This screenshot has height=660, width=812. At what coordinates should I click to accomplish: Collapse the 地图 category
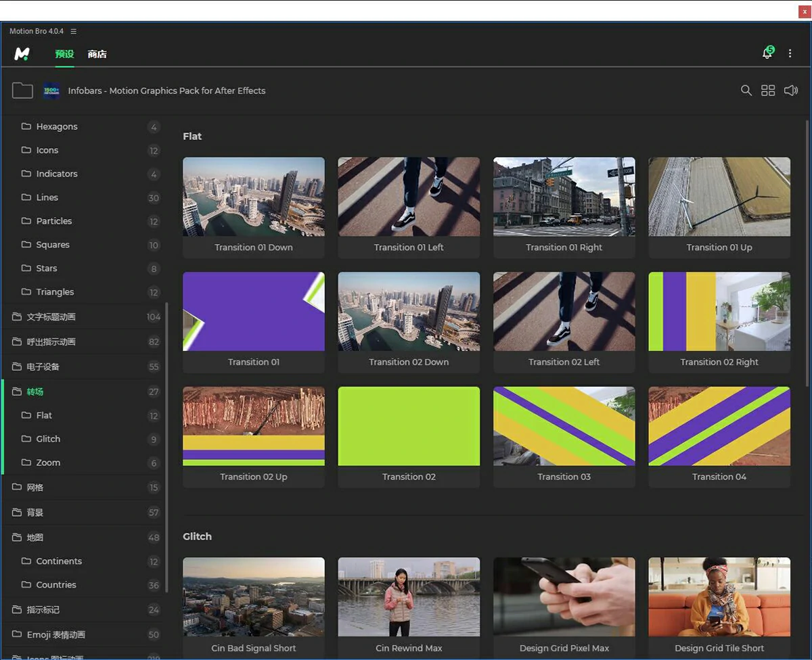pos(83,538)
